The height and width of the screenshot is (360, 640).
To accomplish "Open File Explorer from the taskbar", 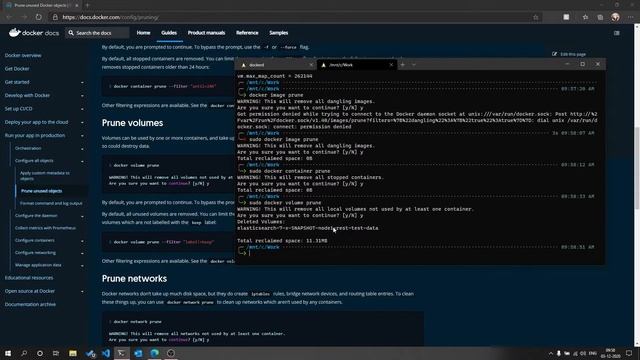I will [73, 353].
